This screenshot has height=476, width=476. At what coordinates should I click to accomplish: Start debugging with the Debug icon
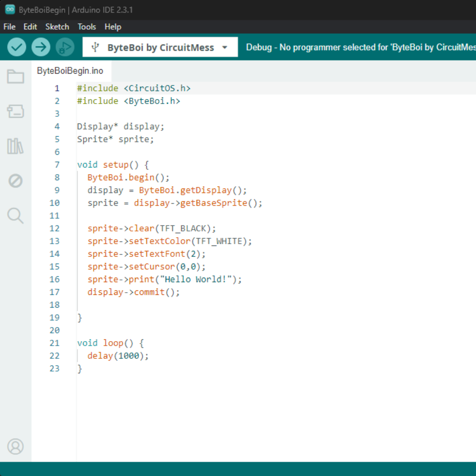pyautogui.click(x=65, y=47)
